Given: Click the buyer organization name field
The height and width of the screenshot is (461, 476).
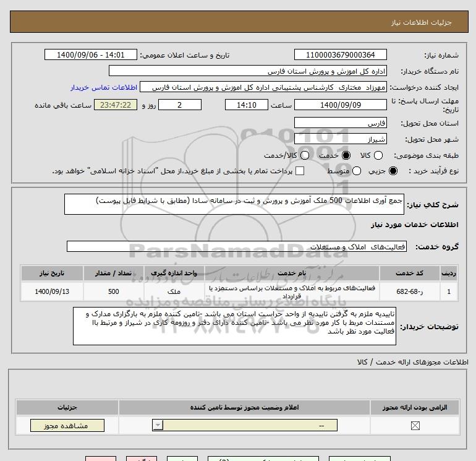Looking at the screenshot, I should (248, 71).
